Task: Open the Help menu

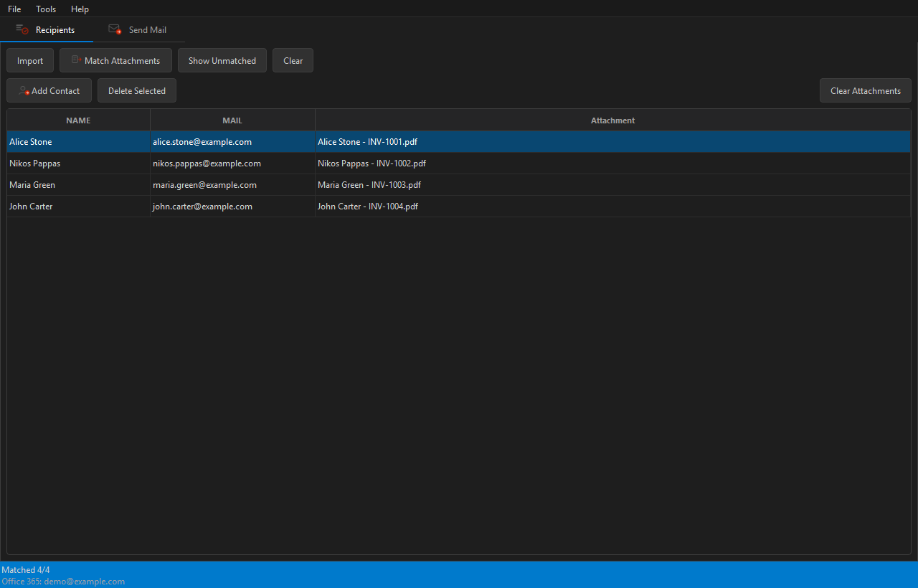Action: (x=80, y=9)
